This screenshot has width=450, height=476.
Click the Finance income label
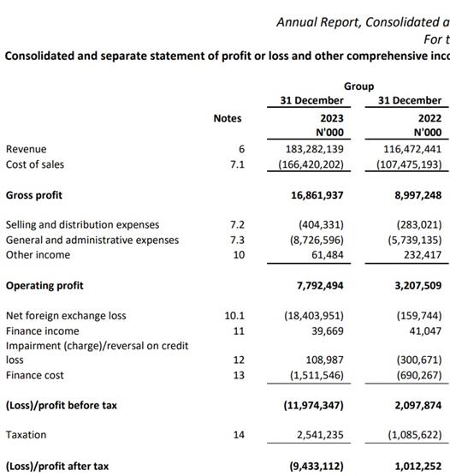(43, 331)
